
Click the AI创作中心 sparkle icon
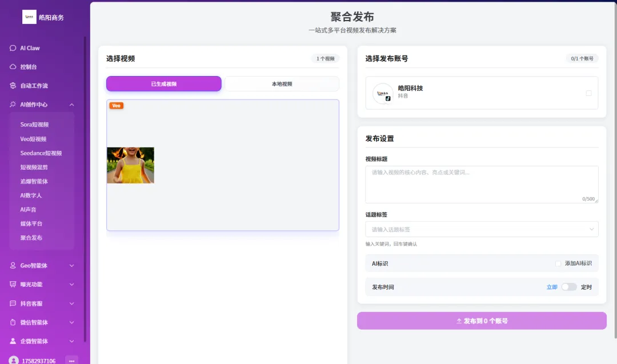click(x=12, y=105)
